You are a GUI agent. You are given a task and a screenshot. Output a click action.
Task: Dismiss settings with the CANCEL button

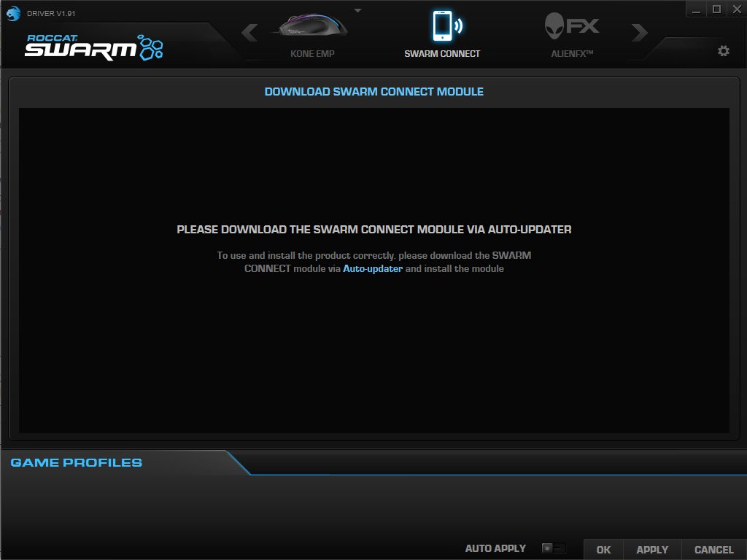(713, 550)
